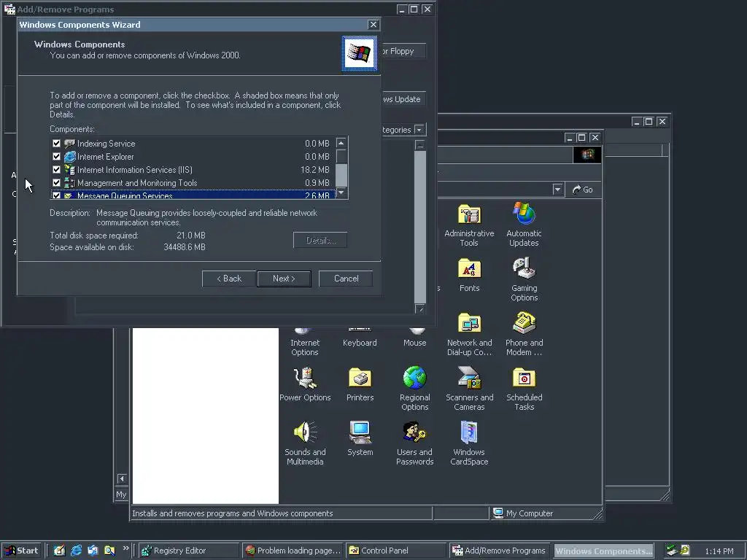Uncheck Internet Information Services checkbox
747x560 pixels.
(x=56, y=169)
